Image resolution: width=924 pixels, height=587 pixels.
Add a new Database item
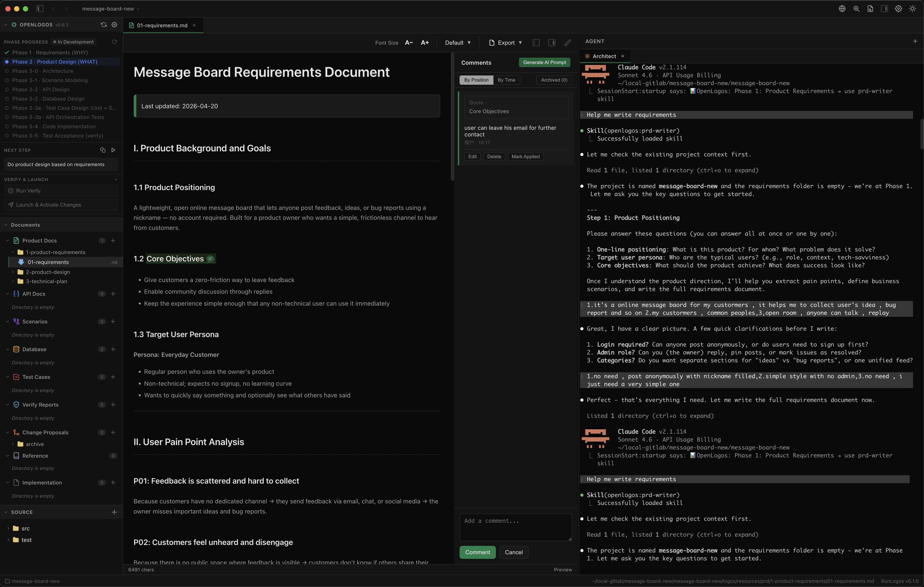pos(113,349)
